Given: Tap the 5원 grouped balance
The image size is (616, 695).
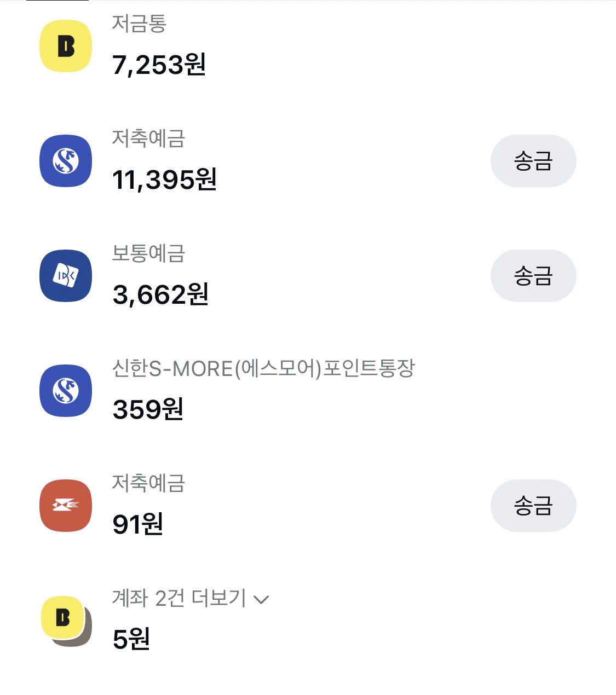Looking at the screenshot, I should tap(131, 639).
